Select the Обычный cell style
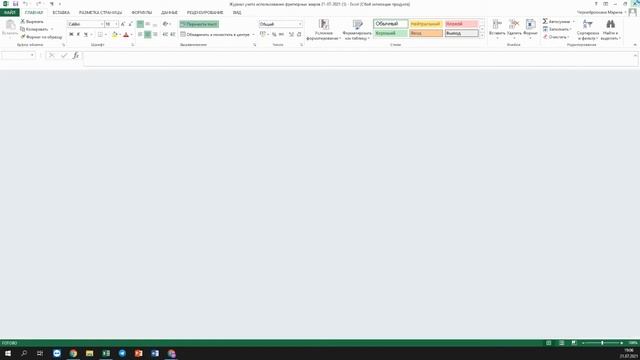The image size is (640, 360). 391,24
